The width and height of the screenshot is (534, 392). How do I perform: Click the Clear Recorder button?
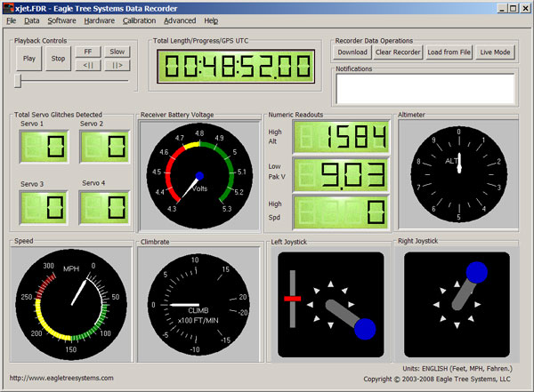click(x=398, y=52)
